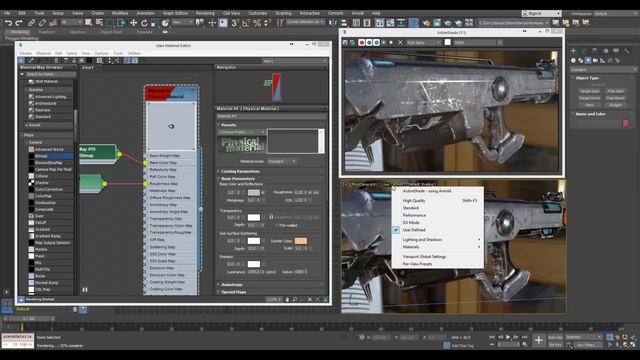Screen dimensions: 640x360
Task: Toggle the 3D Snaps icon
Action: click(x=235, y=23)
